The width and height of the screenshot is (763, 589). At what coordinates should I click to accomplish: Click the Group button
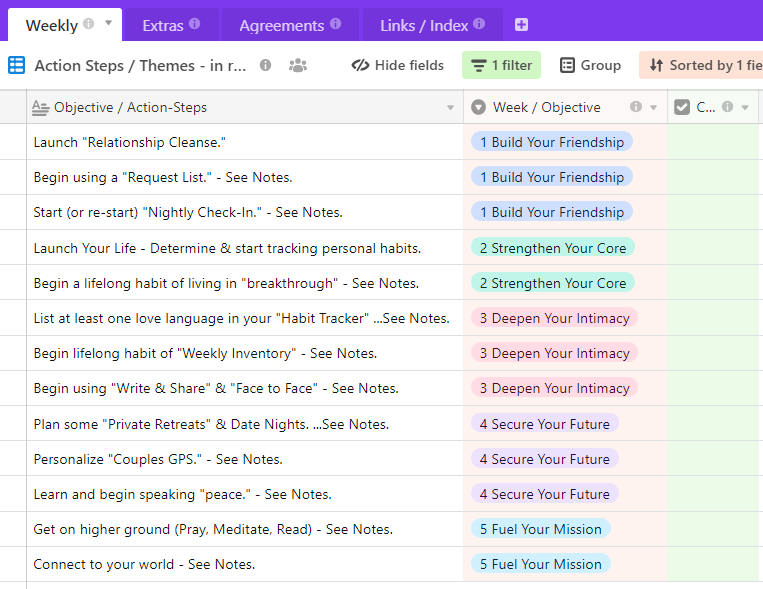590,65
